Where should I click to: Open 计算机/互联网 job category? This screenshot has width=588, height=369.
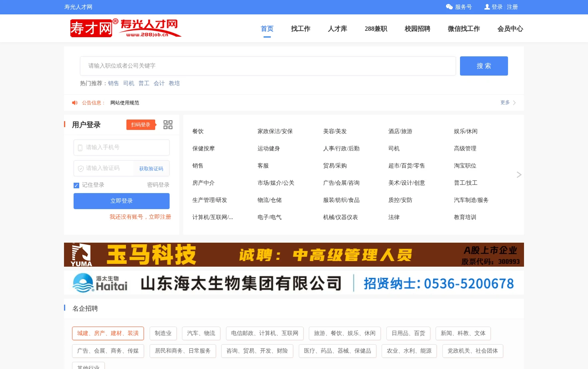point(213,217)
